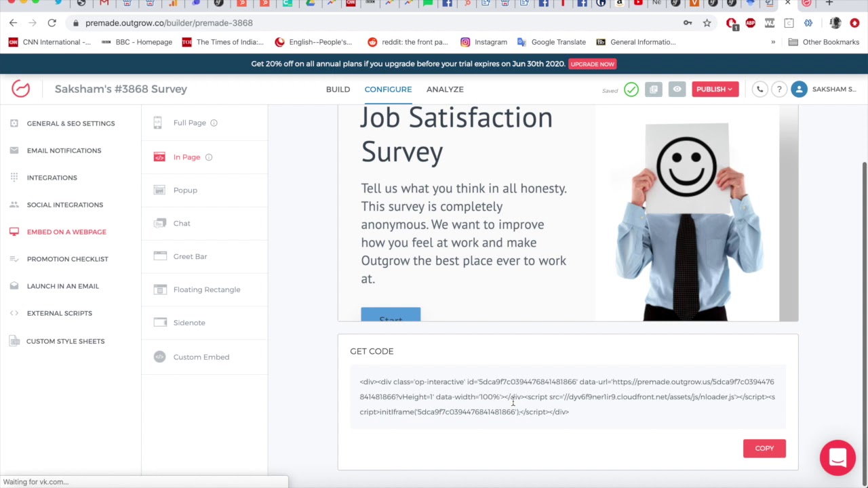Open External Scripts settings
This screenshot has width=868, height=488.
tap(59, 313)
